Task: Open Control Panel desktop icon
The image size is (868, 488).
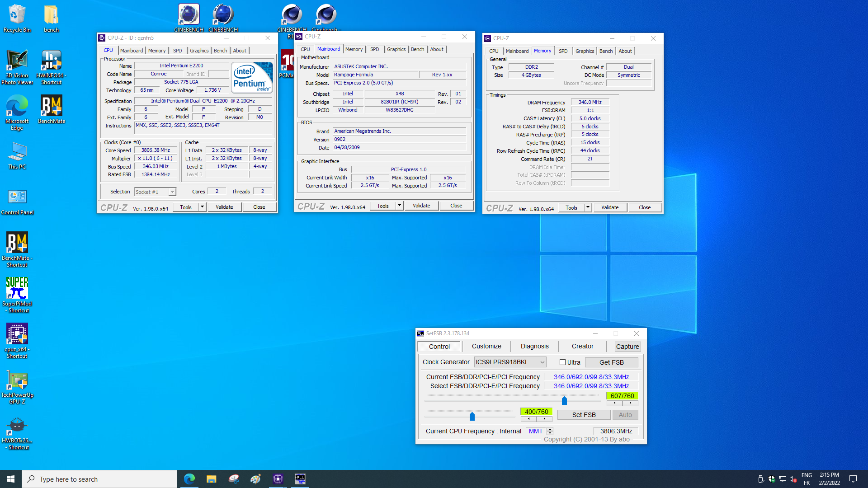Action: (x=17, y=201)
